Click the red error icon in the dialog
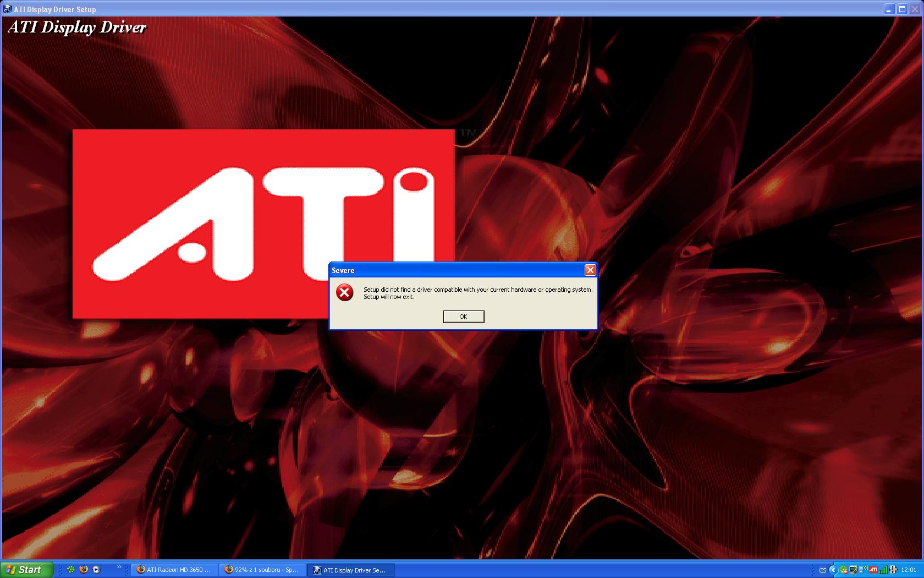Screen dimensions: 924x578 coord(345,293)
